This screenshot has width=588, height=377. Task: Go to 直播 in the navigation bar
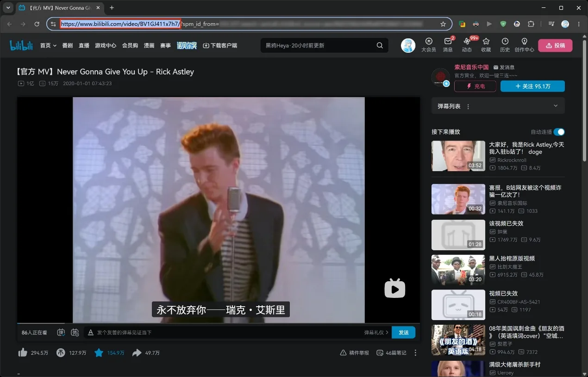coord(84,45)
